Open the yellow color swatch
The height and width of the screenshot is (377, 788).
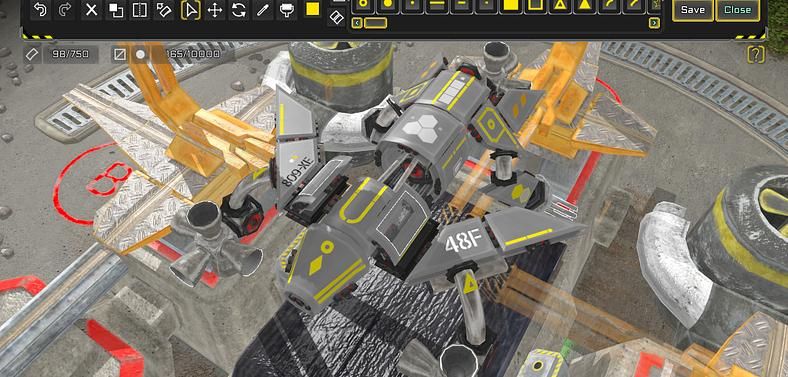coord(313,9)
